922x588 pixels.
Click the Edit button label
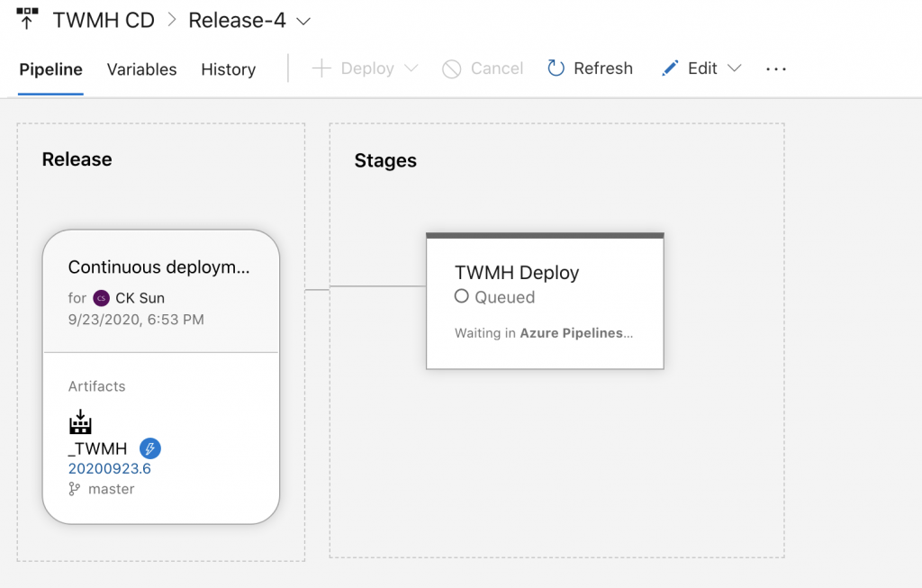point(702,68)
